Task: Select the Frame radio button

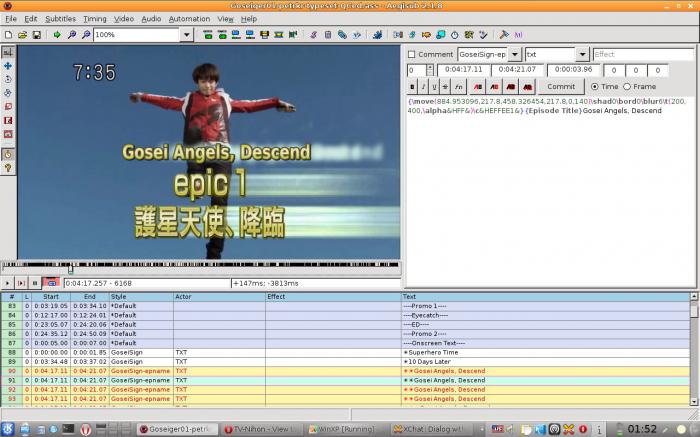Action: [x=627, y=87]
